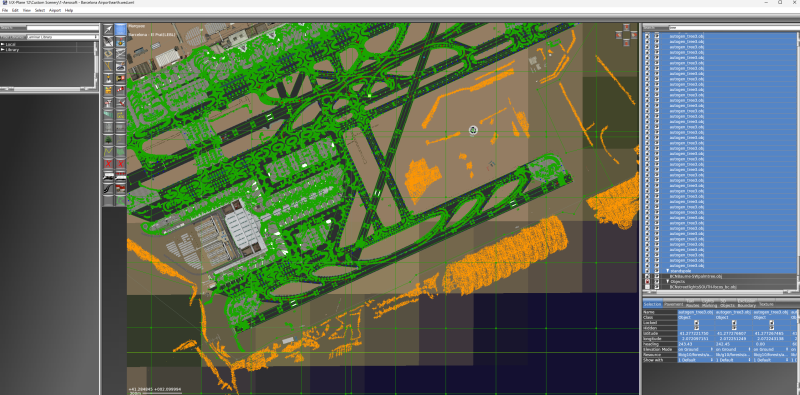Select the airplane Ramp Start tool

[121, 102]
